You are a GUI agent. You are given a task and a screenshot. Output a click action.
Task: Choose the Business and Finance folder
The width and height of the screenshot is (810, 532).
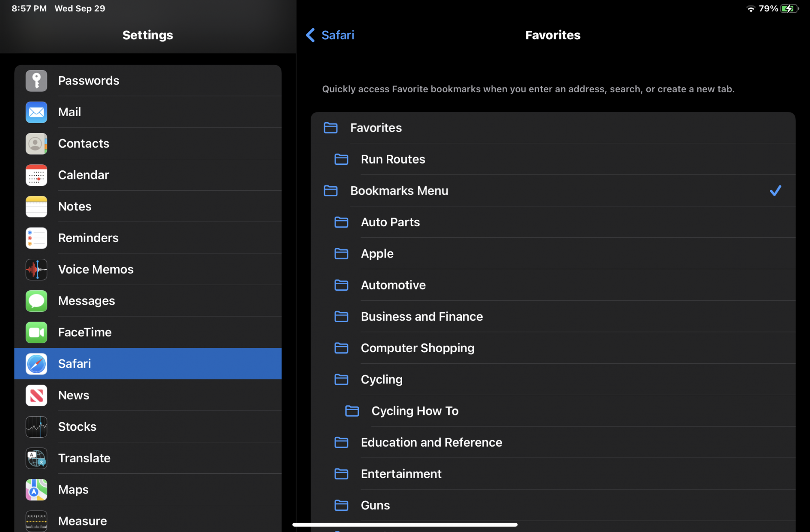point(422,317)
